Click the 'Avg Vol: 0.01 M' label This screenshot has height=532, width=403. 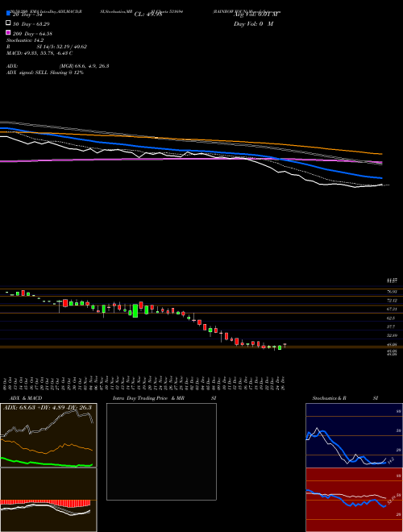pos(256,15)
